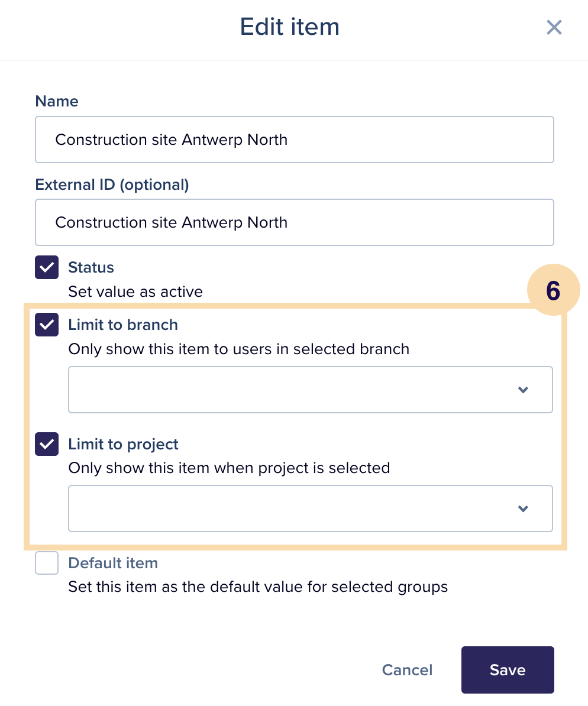Click the Default item label
The image size is (588, 706).
point(113,563)
